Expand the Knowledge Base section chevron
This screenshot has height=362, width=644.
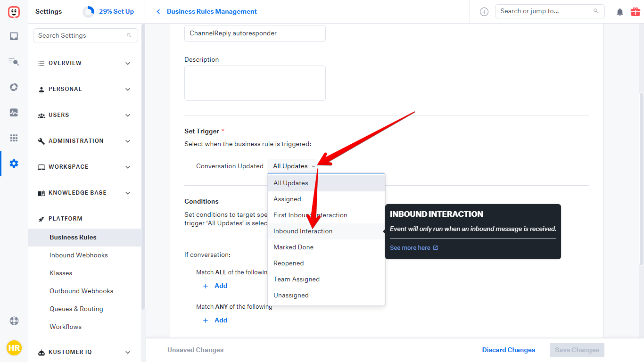pos(128,193)
